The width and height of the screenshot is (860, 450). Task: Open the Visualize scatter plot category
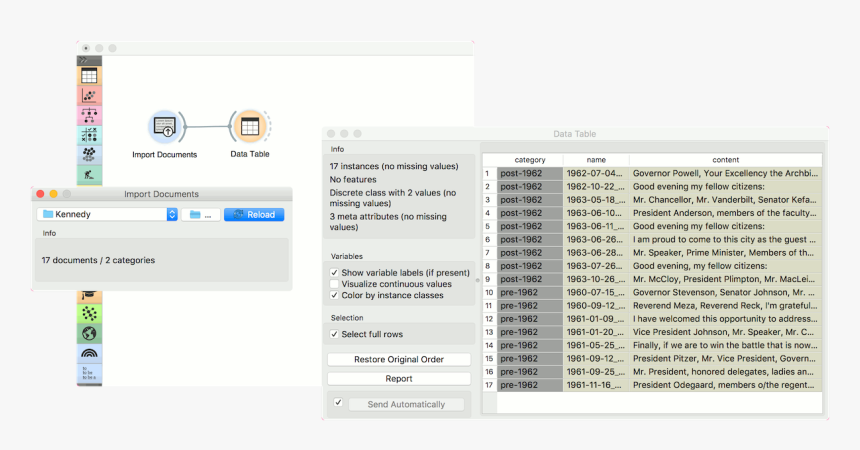(89, 96)
